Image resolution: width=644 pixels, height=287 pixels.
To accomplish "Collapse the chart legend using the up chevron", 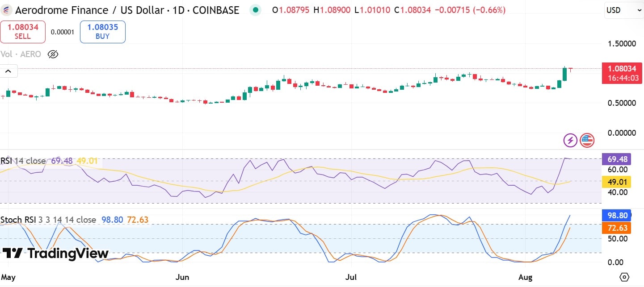I will [x=7, y=71].
